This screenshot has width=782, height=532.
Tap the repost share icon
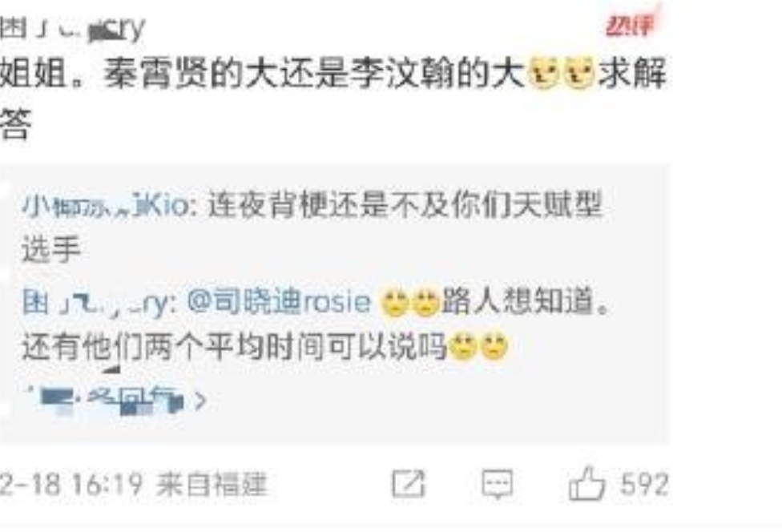click(409, 483)
